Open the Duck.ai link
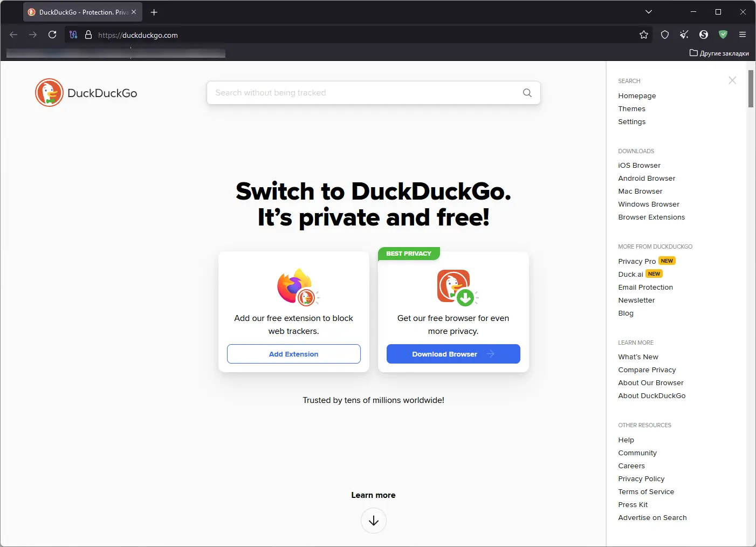756x547 pixels. click(631, 274)
